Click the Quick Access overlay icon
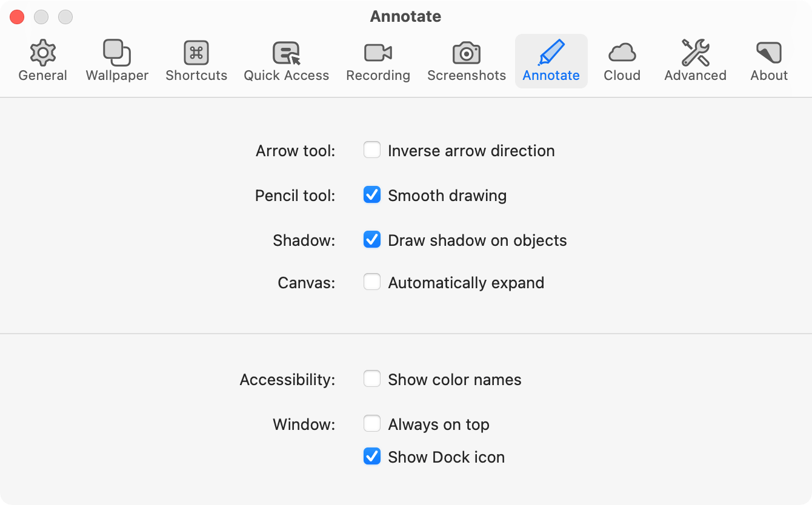Viewport: 812px width, 505px height. (286, 53)
